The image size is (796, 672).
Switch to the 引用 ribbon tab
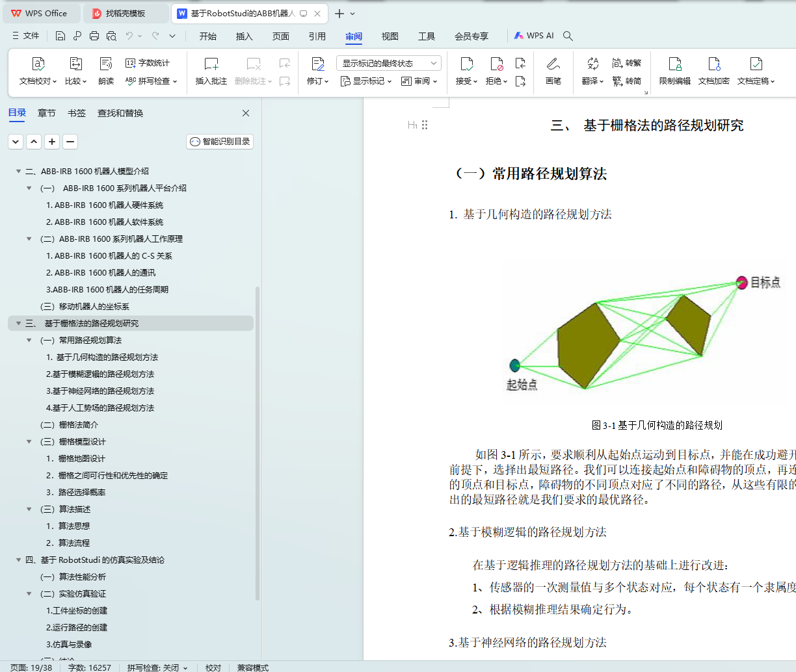(x=317, y=36)
